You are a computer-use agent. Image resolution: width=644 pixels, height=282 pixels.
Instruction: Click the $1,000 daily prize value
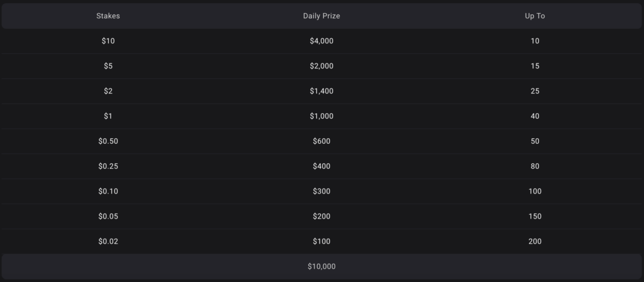[x=321, y=116]
